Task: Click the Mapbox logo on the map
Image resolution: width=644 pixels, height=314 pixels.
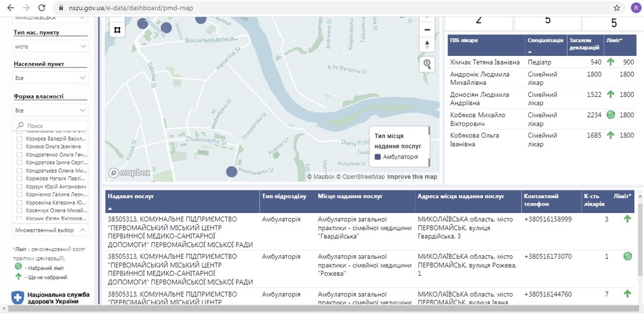Action: point(129,173)
